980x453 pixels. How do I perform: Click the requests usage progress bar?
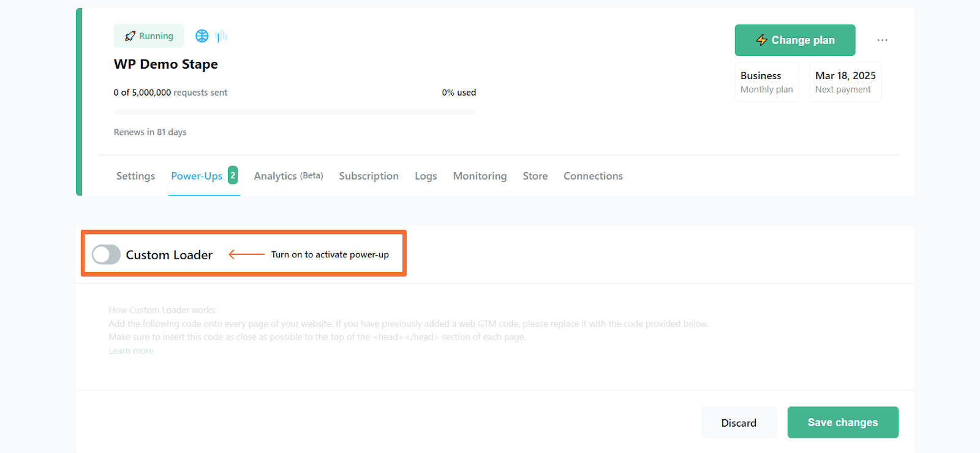(x=295, y=112)
